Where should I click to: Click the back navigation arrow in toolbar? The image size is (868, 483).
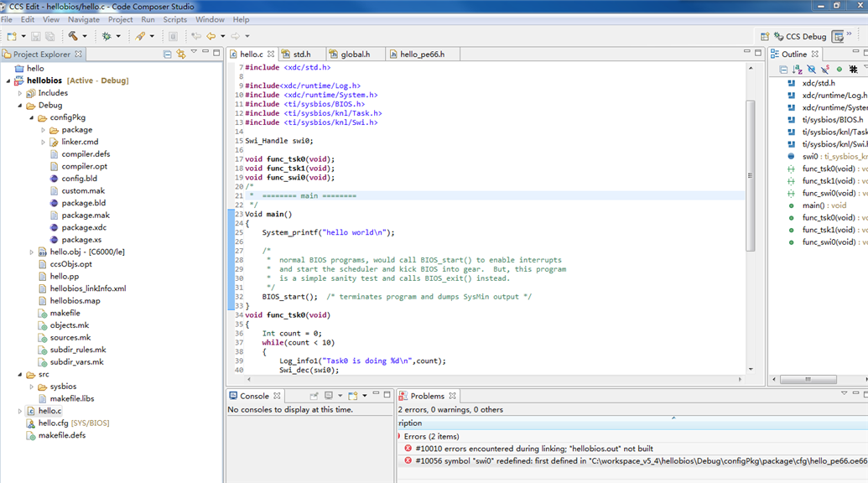pyautogui.click(x=211, y=36)
